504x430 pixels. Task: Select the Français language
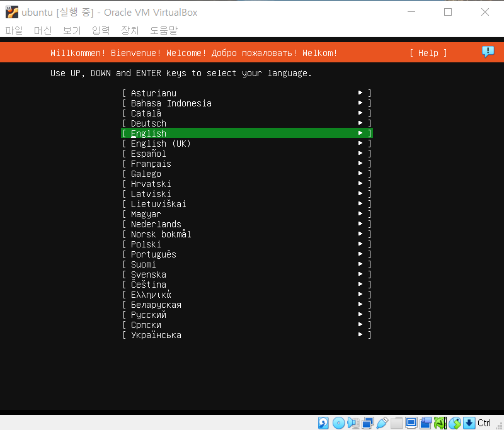(247, 164)
